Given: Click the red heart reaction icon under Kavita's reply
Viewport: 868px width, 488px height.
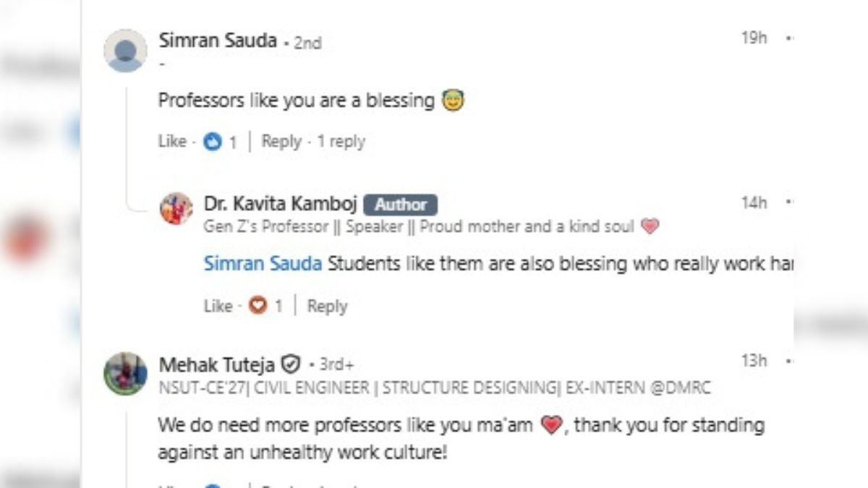Looking at the screenshot, I should click(x=257, y=306).
